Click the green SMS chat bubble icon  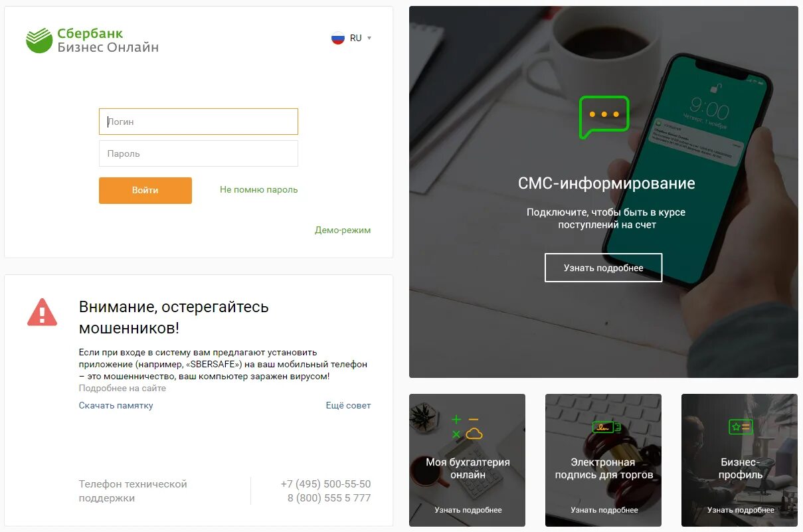coord(604,117)
